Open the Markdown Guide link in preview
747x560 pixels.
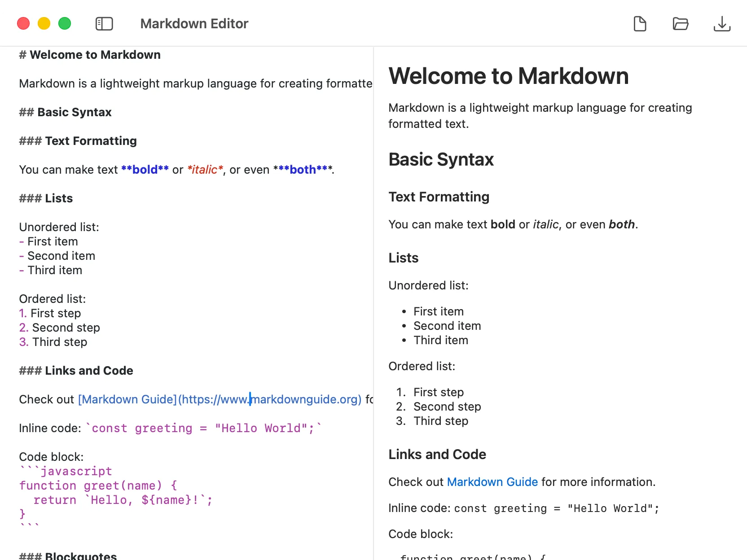click(492, 482)
